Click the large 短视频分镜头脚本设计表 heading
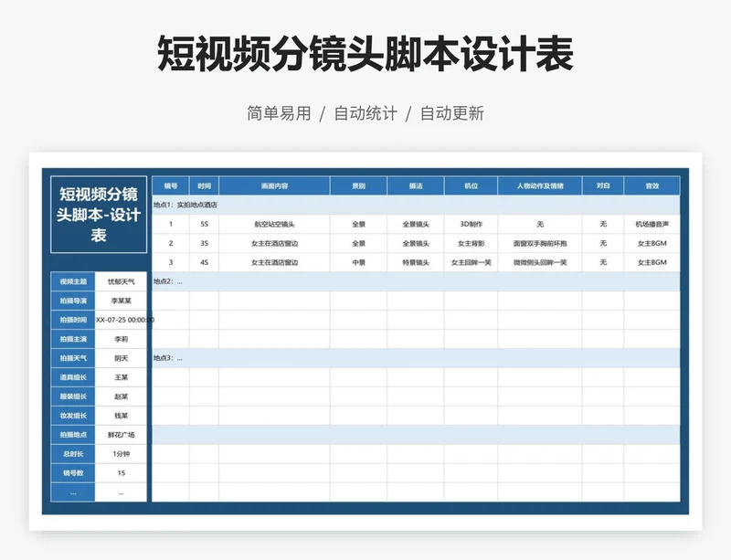Screen dimensions: 731x560 point(365,53)
